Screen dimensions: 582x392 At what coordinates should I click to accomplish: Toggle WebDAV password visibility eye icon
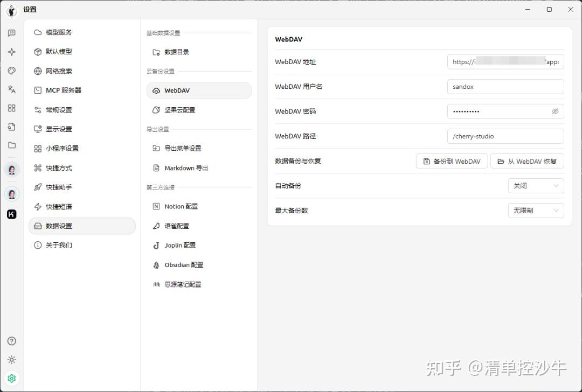coord(555,111)
